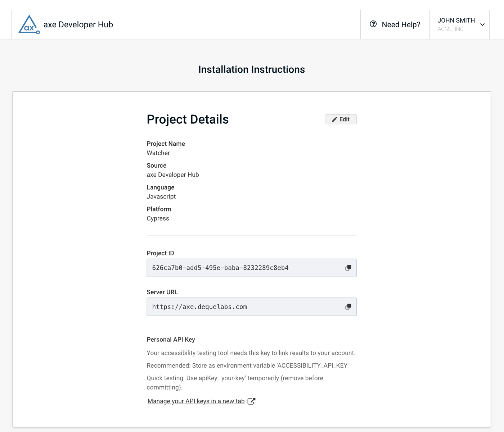The image size is (504, 432).
Task: Click the Edit button for Project Details
Action: pyautogui.click(x=341, y=119)
